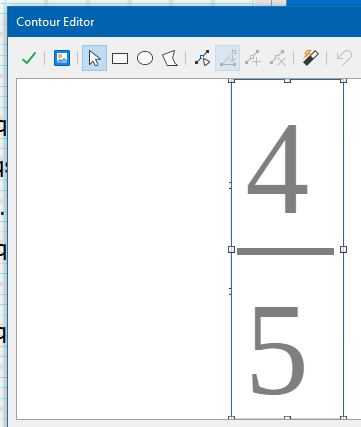The height and width of the screenshot is (427, 361).
Task: Select the Insert Points tool
Action: pyautogui.click(x=253, y=58)
